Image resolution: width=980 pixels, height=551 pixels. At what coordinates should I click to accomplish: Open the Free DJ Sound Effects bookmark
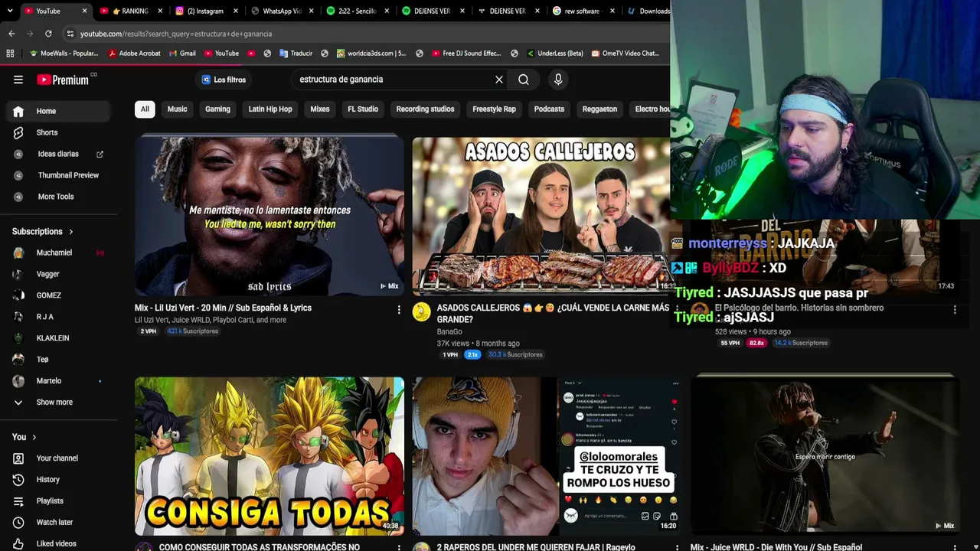coord(465,54)
